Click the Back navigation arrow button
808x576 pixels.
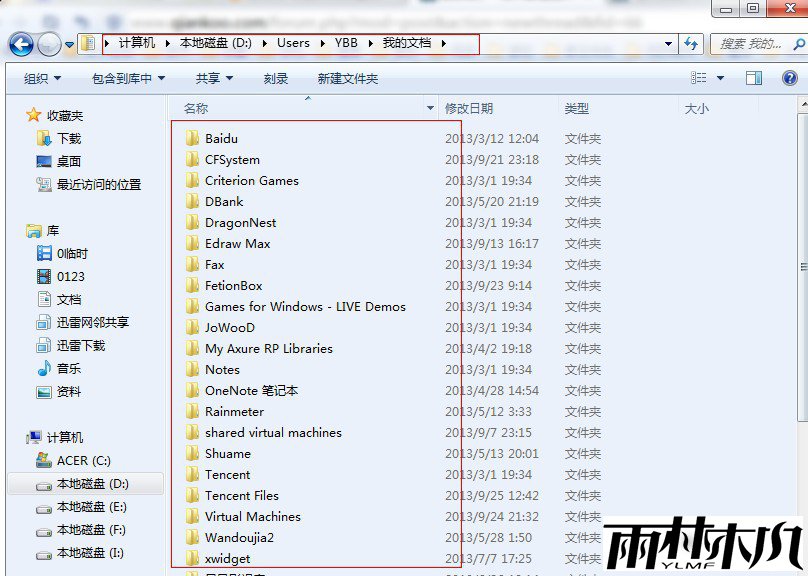coord(21,44)
